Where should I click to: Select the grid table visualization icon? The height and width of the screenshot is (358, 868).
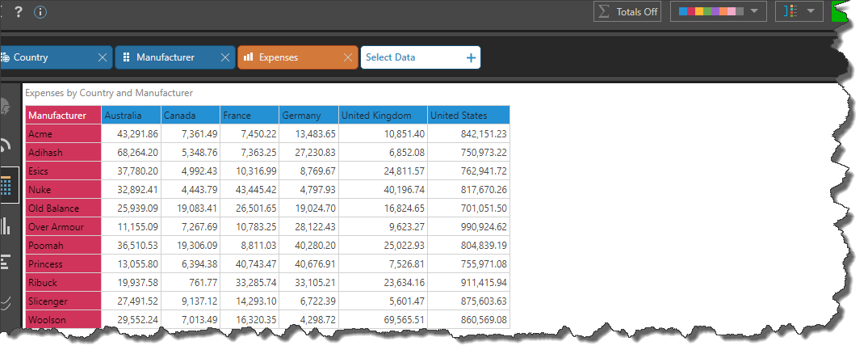[6, 186]
